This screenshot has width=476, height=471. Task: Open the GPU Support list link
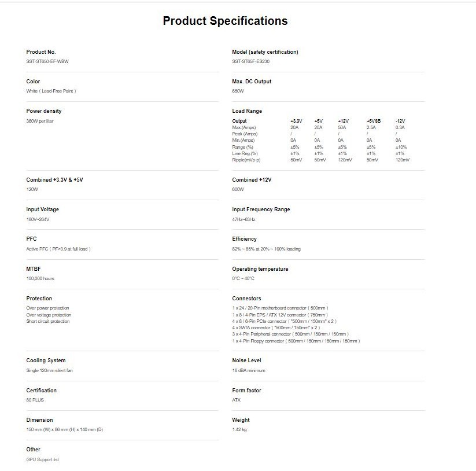click(x=43, y=459)
